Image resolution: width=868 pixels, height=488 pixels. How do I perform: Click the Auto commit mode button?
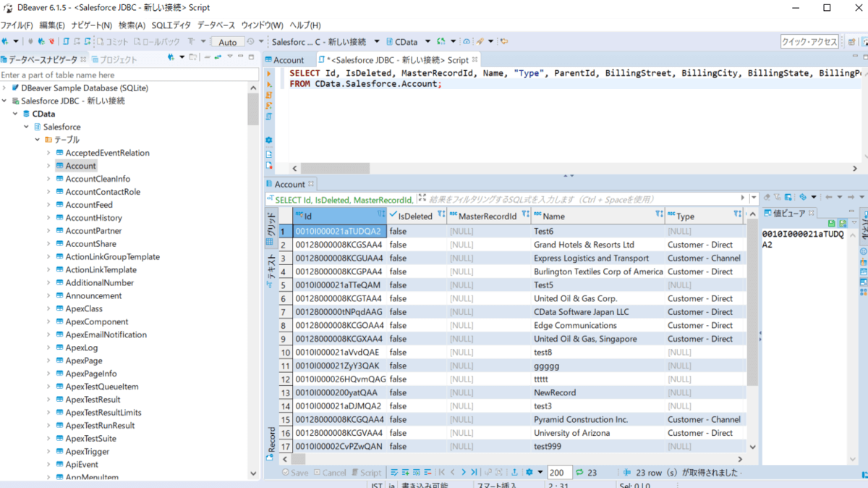(x=228, y=42)
